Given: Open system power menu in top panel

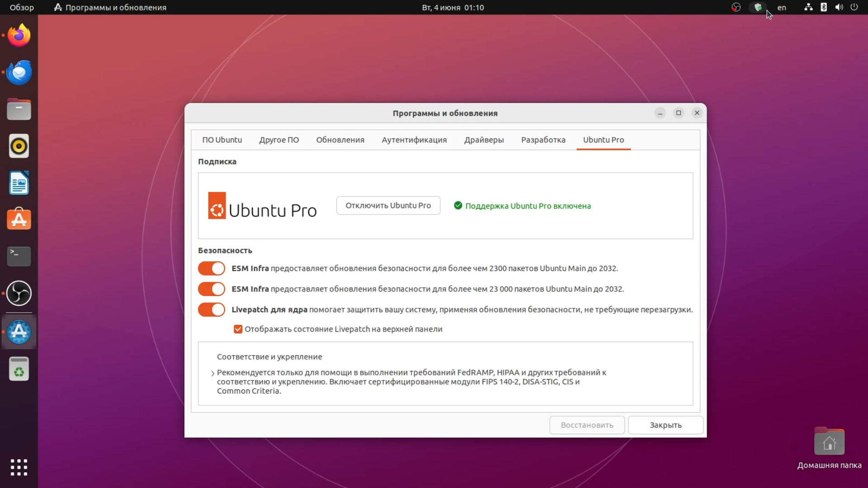Looking at the screenshot, I should pos(854,7).
